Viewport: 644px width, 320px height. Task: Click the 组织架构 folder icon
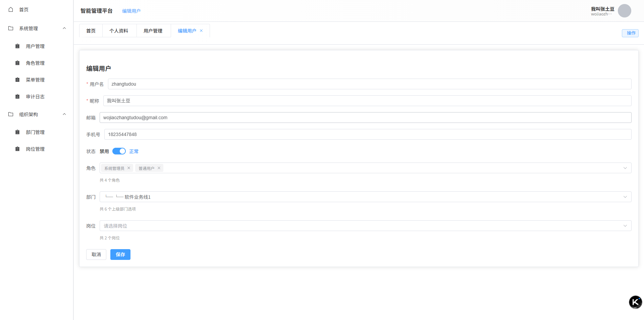coord(11,114)
